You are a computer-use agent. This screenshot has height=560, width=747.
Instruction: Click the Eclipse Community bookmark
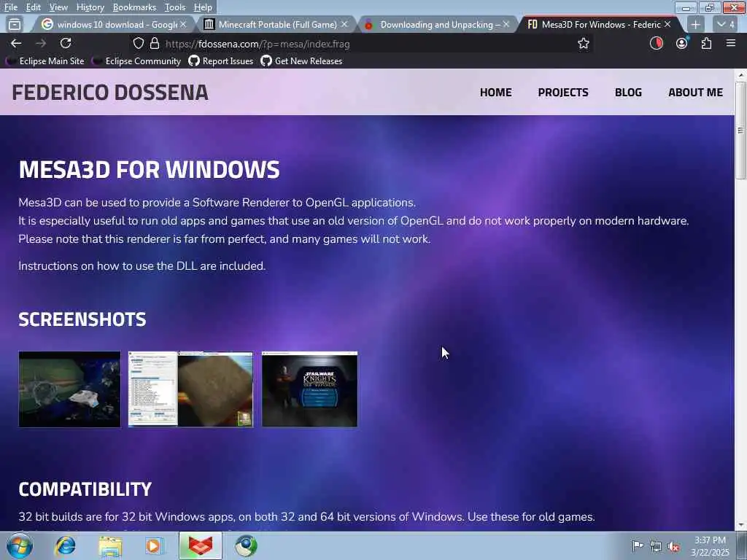tap(136, 61)
